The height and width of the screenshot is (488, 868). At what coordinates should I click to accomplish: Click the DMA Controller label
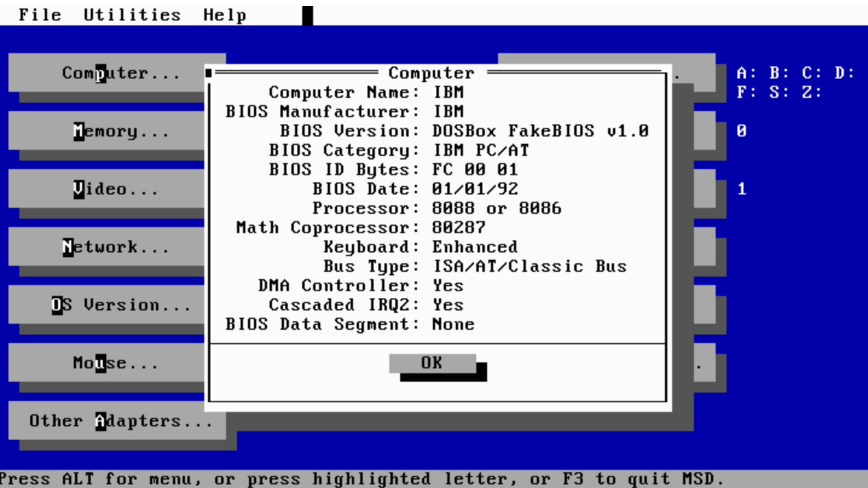(339, 286)
